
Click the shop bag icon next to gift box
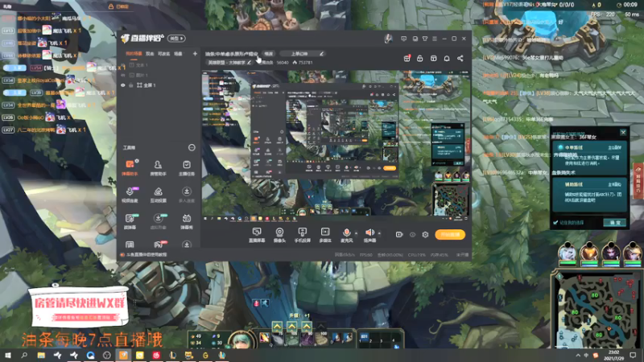pyautogui.click(x=419, y=58)
